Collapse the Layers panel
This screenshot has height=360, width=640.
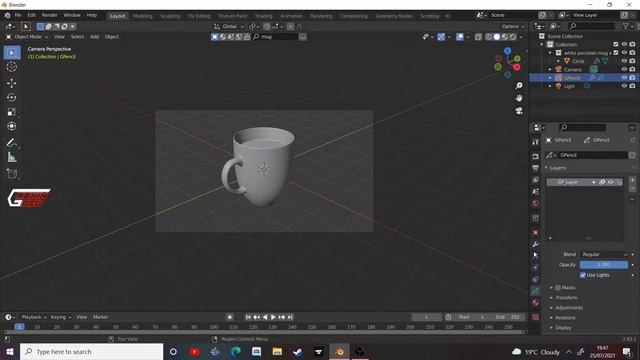click(557, 168)
